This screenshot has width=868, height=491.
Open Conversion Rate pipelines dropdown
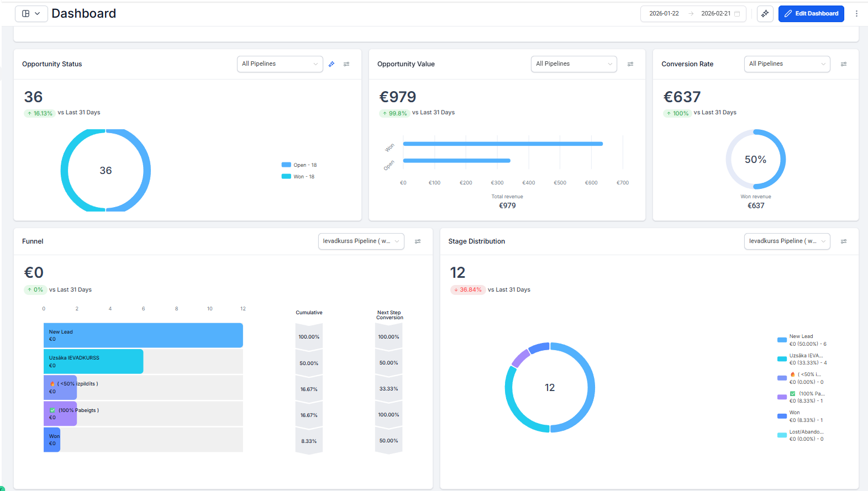pos(787,64)
